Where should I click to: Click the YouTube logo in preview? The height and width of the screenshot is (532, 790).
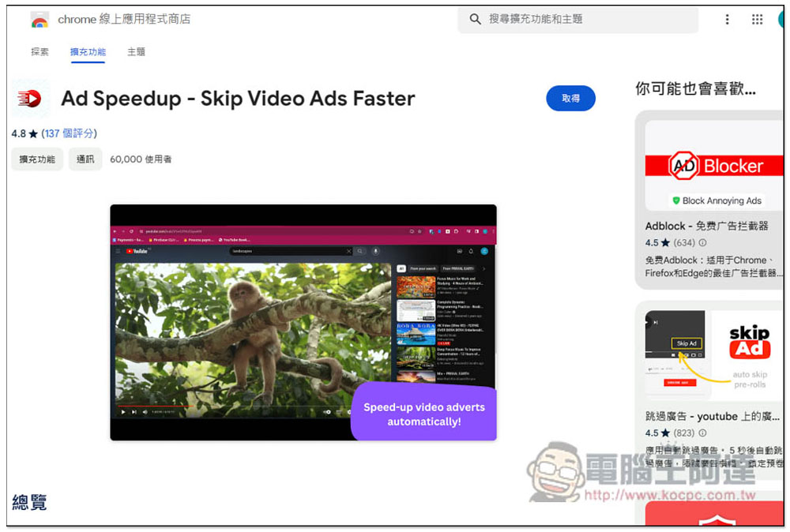click(137, 251)
